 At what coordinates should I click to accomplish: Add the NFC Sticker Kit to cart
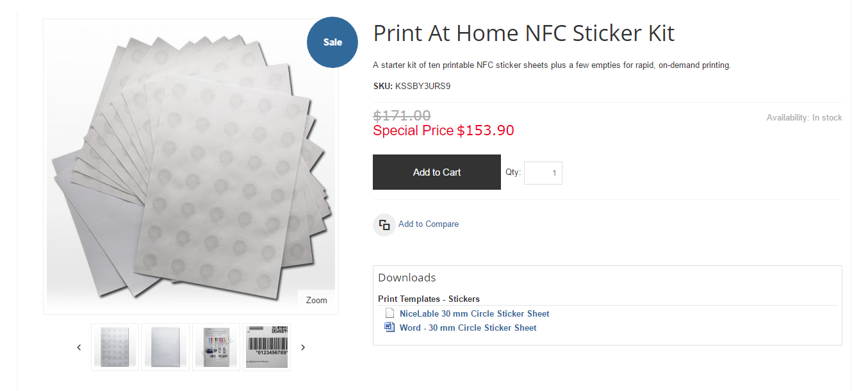[x=437, y=172]
